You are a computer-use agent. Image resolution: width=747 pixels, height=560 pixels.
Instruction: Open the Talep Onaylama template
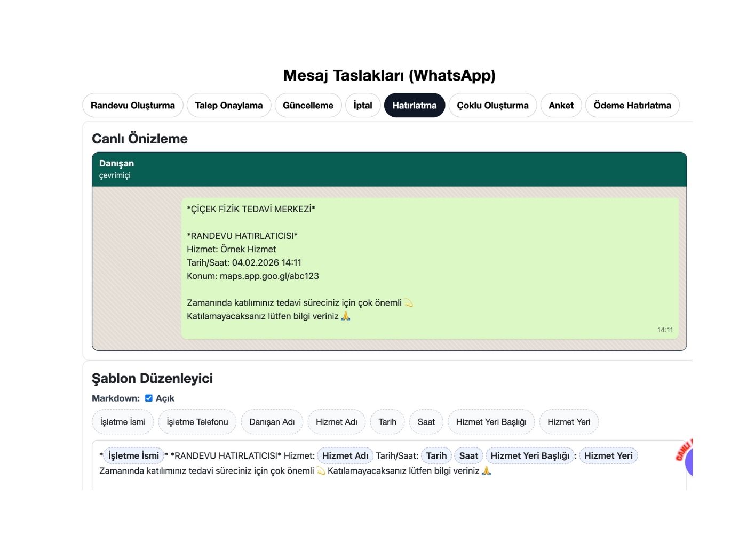click(229, 105)
